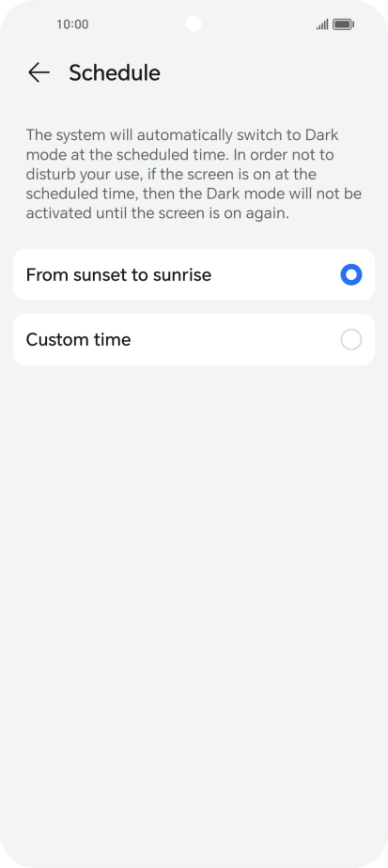
Task: Tap the back arrow icon
Action: pos(39,72)
